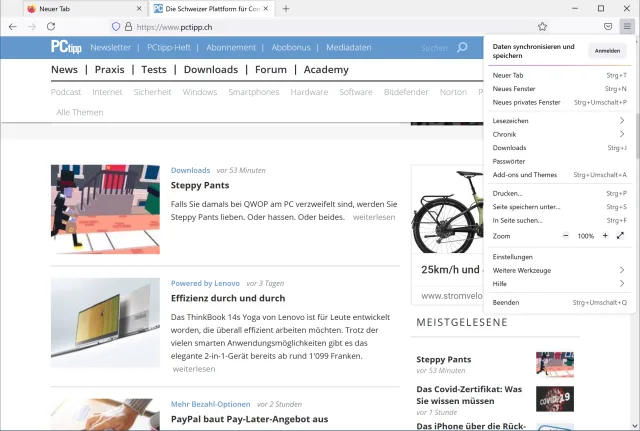The image size is (640, 431).
Task: Open the Abobonus link
Action: [291, 47]
